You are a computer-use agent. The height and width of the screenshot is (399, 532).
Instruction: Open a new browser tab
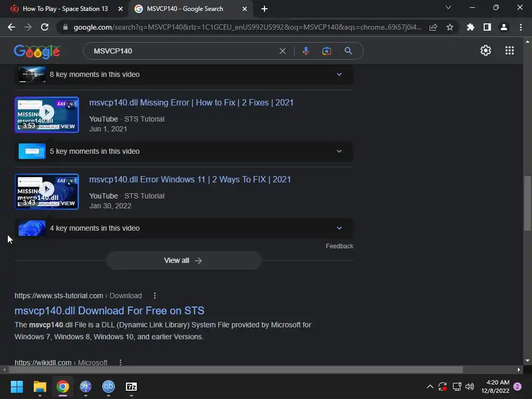(264, 9)
